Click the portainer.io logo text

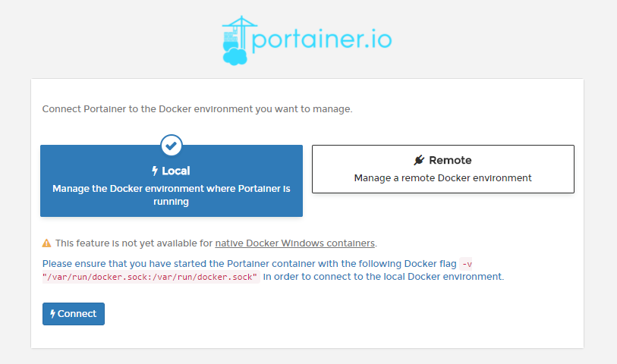pyautogui.click(x=321, y=39)
